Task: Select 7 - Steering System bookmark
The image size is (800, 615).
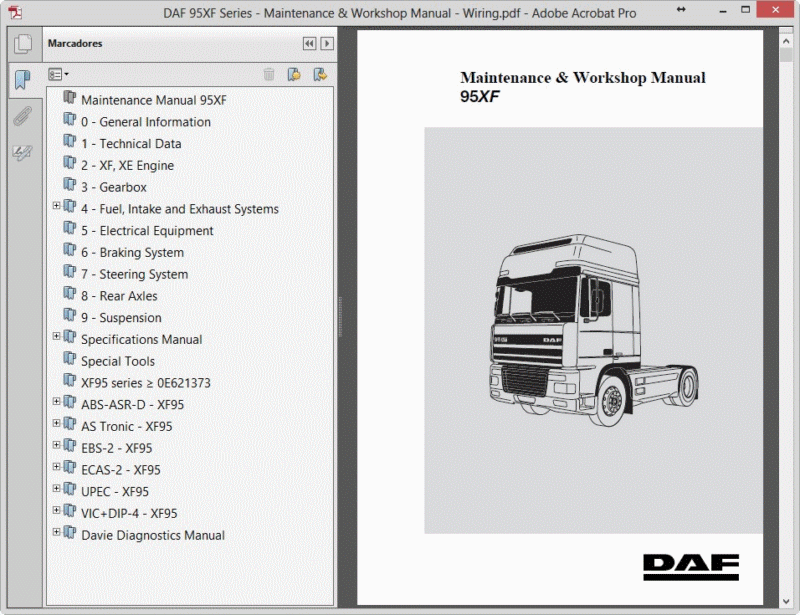Action: coord(134,274)
